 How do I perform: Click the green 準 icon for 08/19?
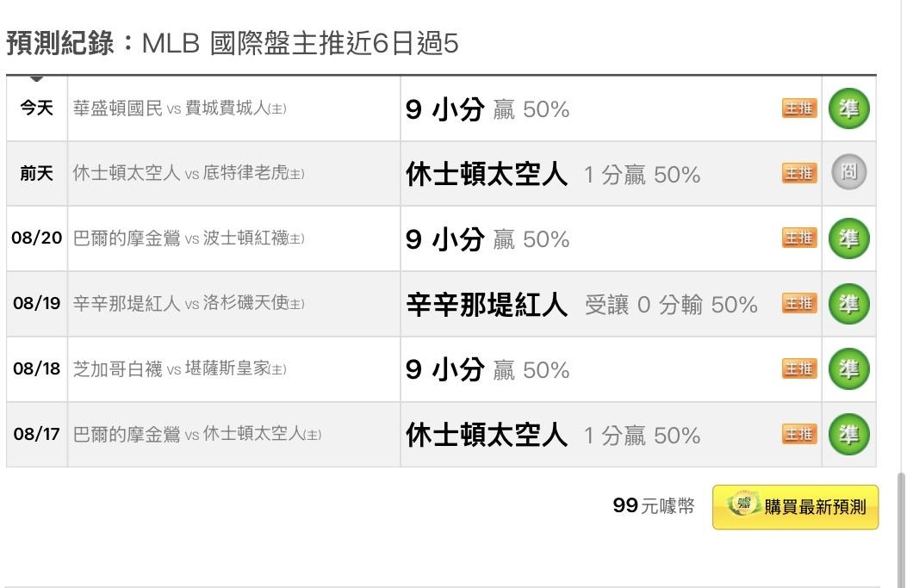849,303
